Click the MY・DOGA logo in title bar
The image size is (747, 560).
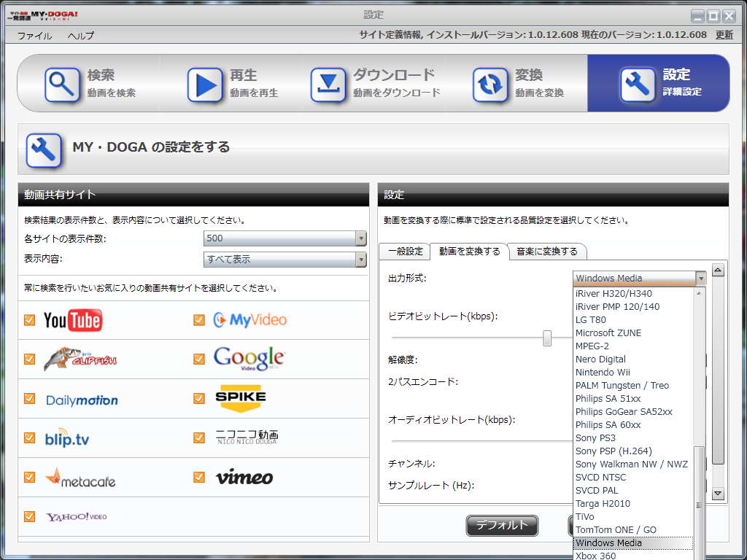coord(42,15)
